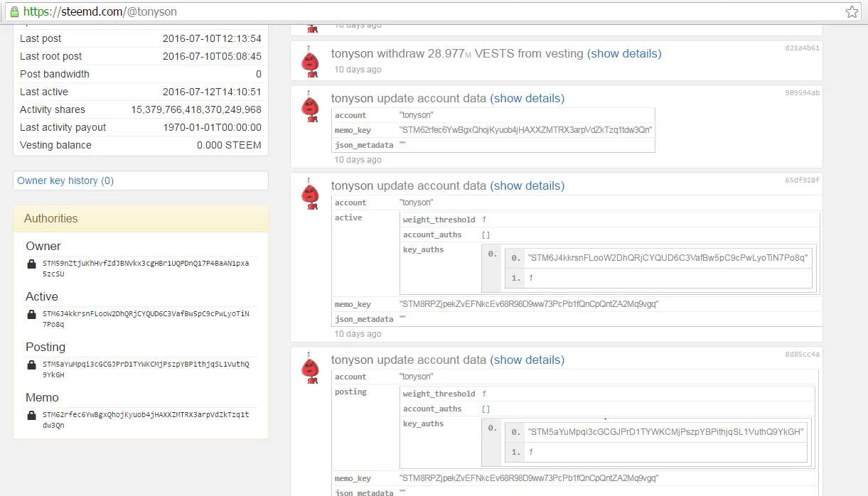Open transaction hash 65df928f
Image resolution: width=868 pixels, height=496 pixels.
point(802,180)
